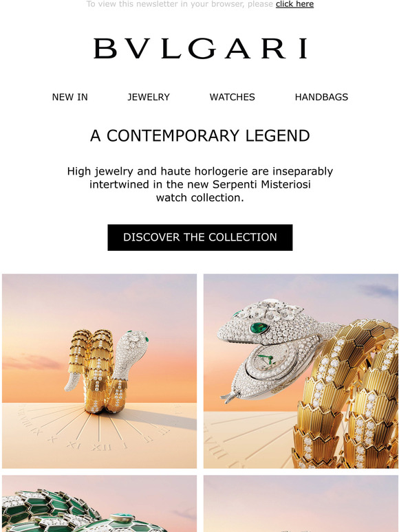Screen dimensions: 399x532
Task: Open the close-up diamond snake head image
Action: click(x=301, y=371)
